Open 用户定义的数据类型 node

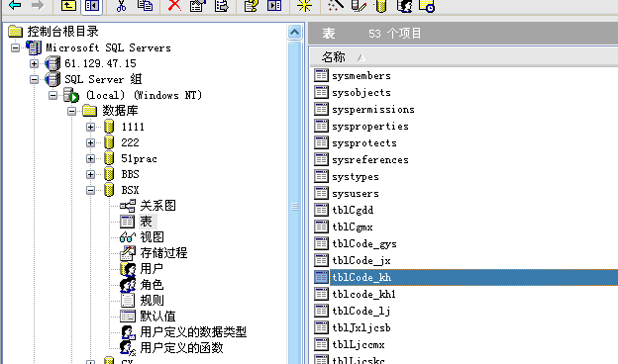pos(193,332)
